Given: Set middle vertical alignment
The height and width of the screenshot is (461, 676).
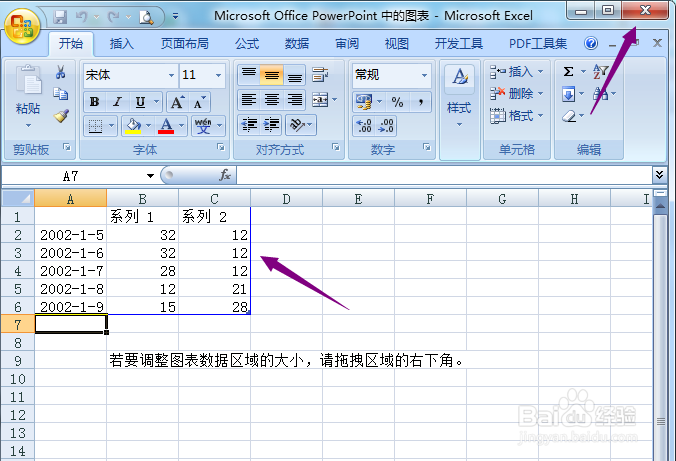Looking at the screenshot, I should click(272, 75).
